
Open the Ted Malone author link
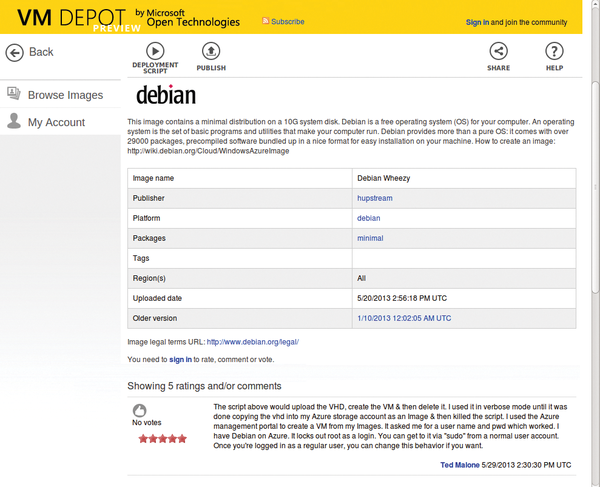tap(460, 465)
